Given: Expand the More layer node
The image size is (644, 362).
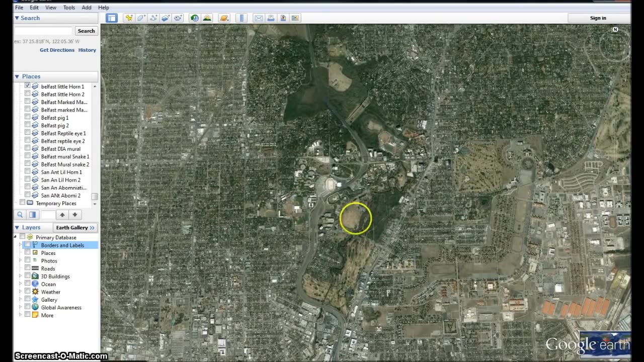Looking at the screenshot, I should pyautogui.click(x=21, y=315).
